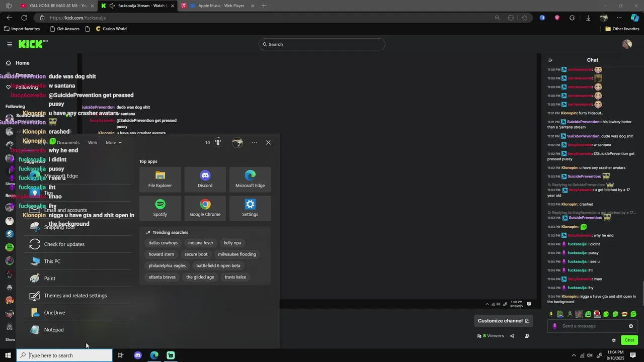Viewport: 644px width, 362px height.
Task: Click the milwaukee flooding trending search
Action: (x=237, y=254)
